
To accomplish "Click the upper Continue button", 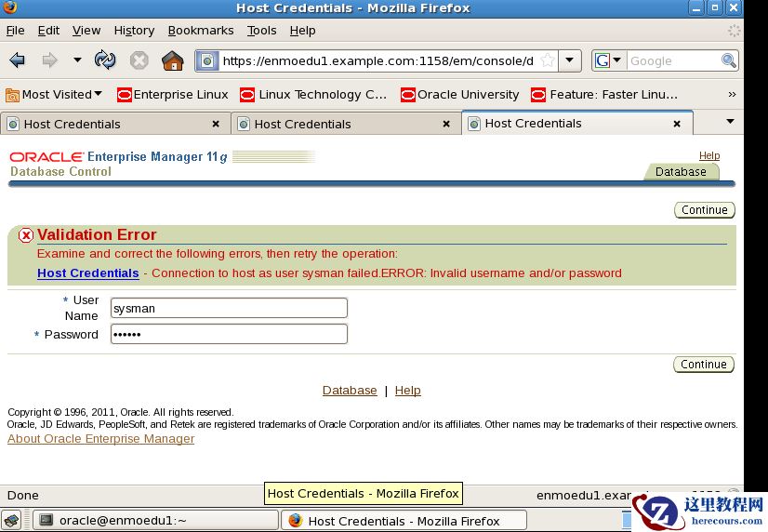I will click(x=705, y=209).
